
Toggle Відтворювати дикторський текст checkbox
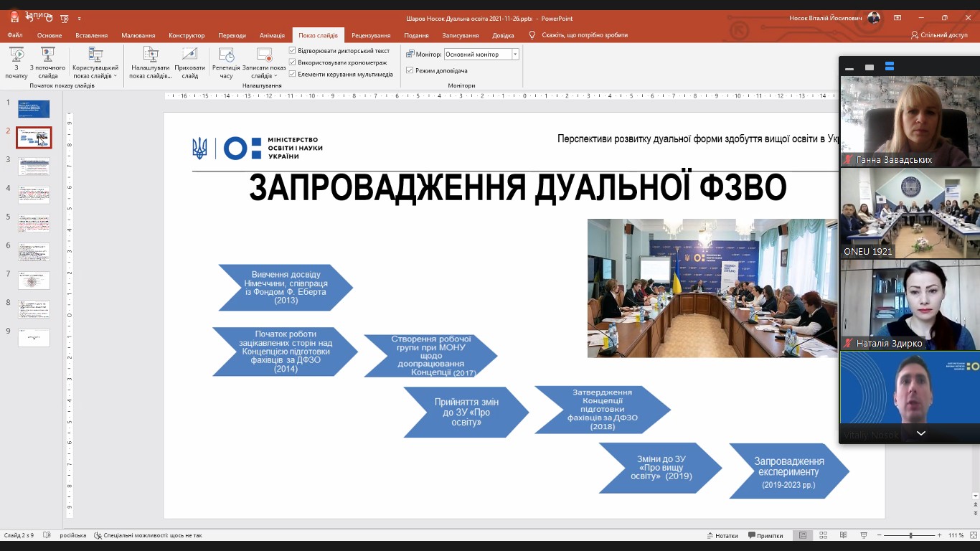tap(293, 51)
